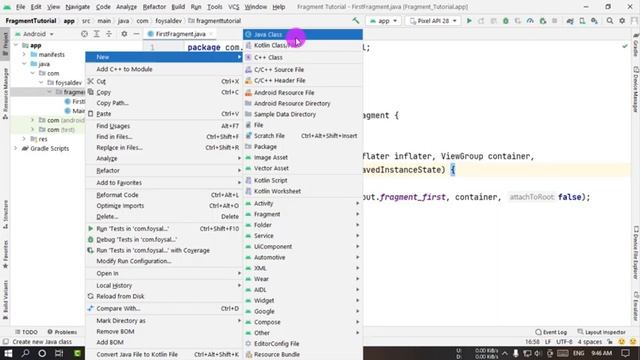The height and width of the screenshot is (360, 640).
Task: Click the Run app play icon
Action: point(469,21)
